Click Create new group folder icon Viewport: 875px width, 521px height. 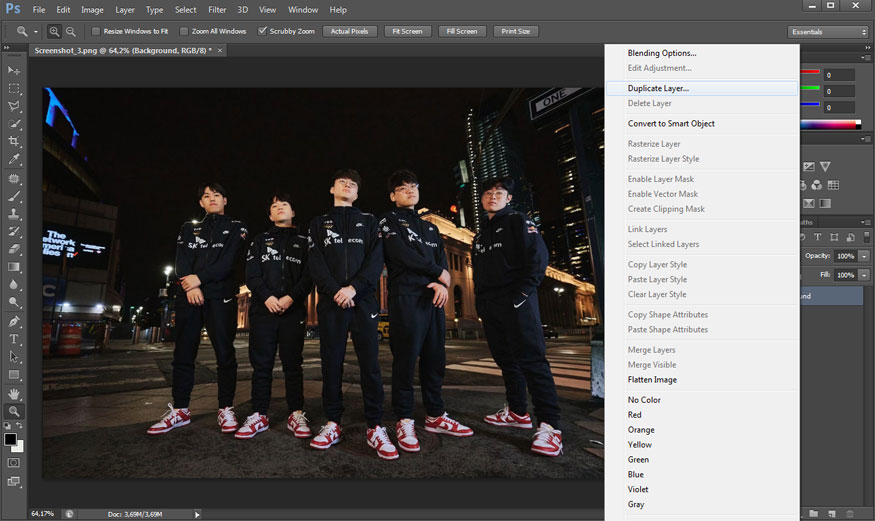pyautogui.click(x=814, y=514)
